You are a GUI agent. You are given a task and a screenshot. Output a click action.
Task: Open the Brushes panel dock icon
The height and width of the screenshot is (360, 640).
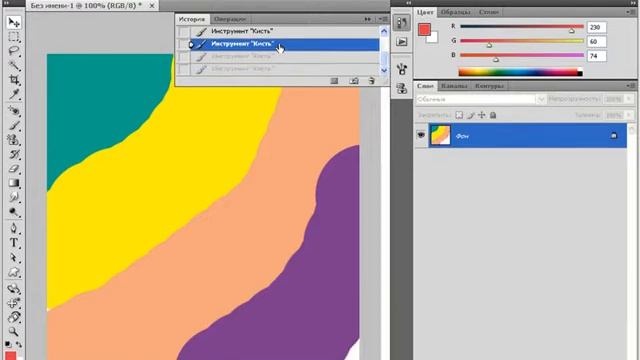[402, 69]
